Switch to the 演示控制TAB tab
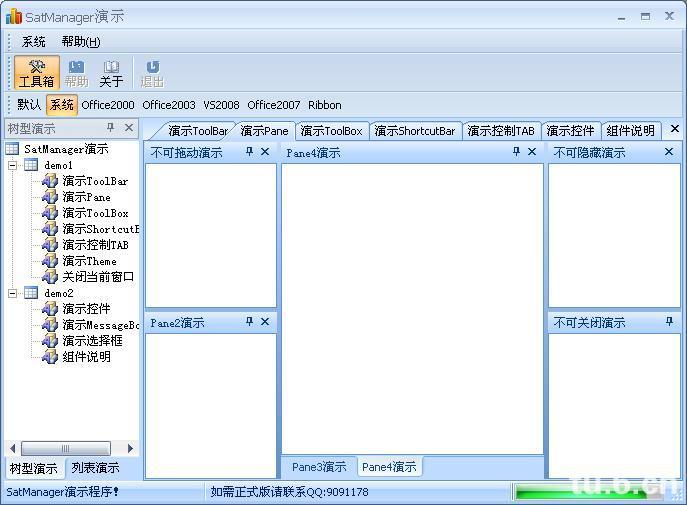Screen dimensions: 687x505 click(501, 131)
